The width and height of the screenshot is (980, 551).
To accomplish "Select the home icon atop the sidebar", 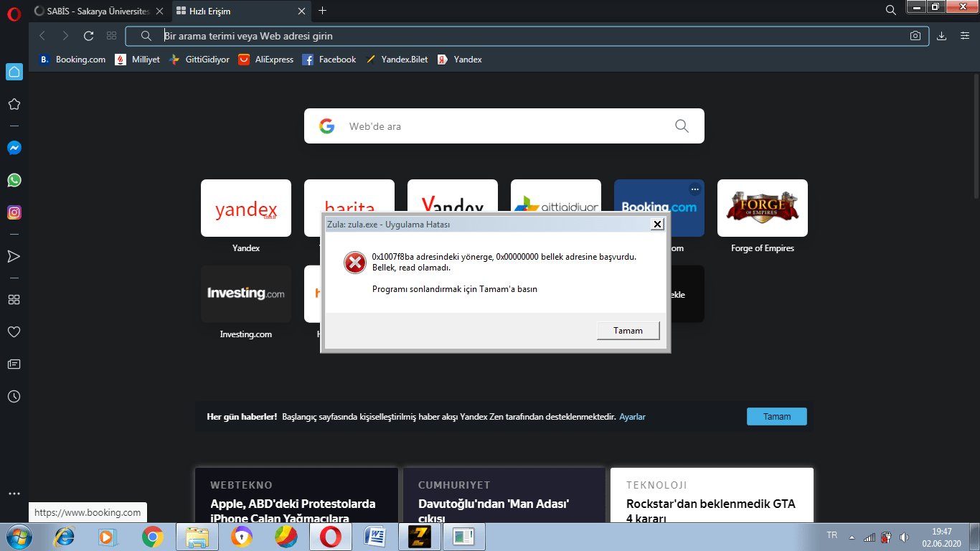I will 14,72.
